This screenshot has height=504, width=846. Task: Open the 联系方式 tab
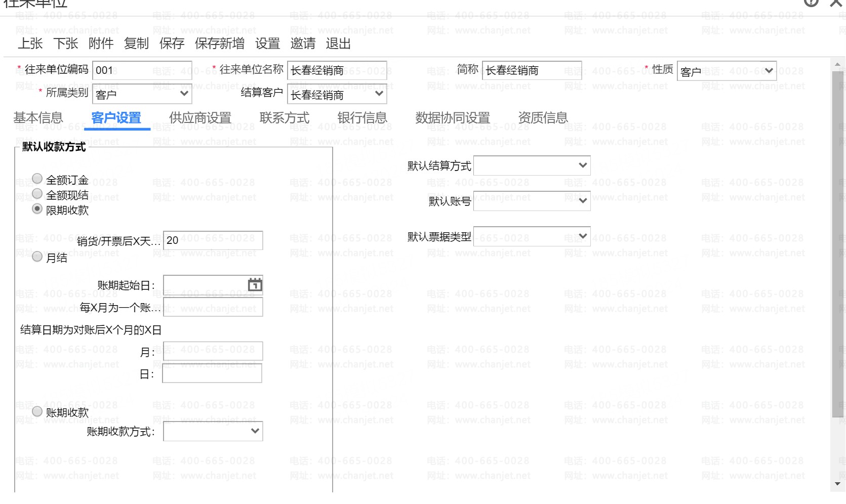(x=285, y=118)
